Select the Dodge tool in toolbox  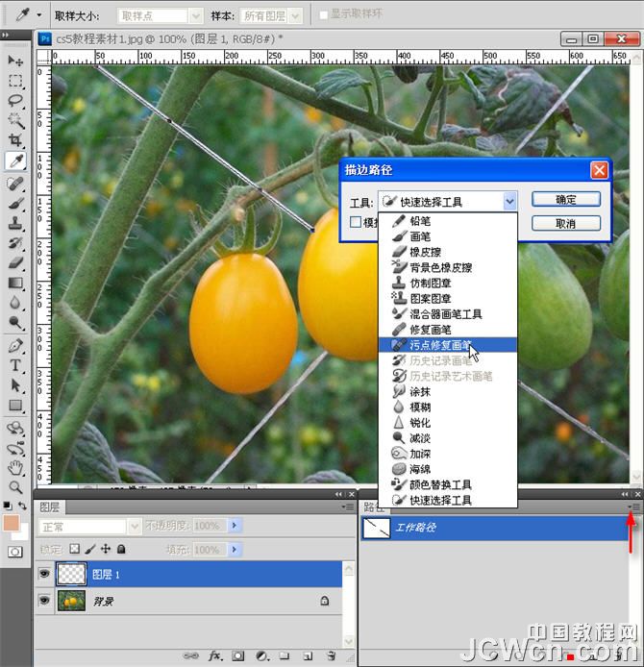tap(15, 323)
